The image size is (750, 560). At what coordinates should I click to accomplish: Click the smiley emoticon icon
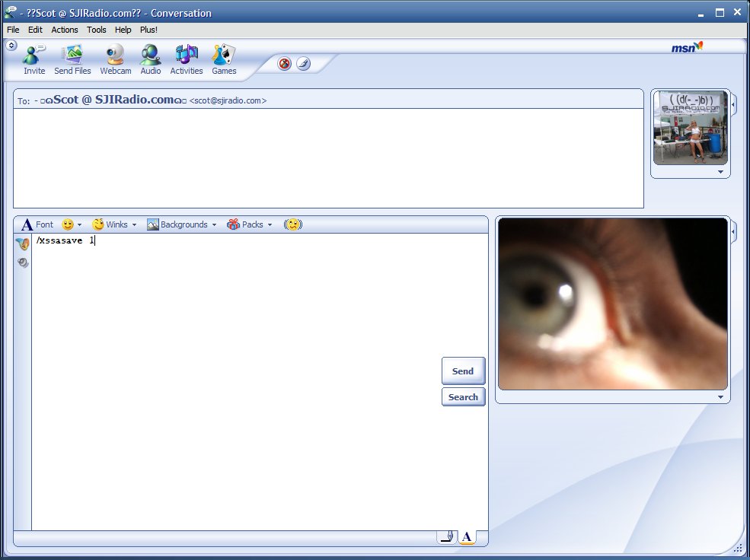click(68, 224)
